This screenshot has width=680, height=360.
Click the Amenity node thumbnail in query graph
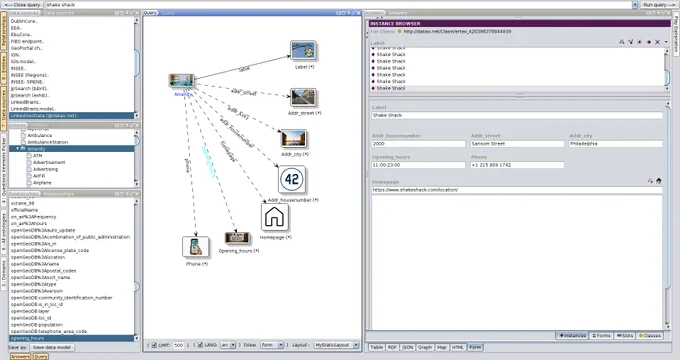click(x=182, y=81)
